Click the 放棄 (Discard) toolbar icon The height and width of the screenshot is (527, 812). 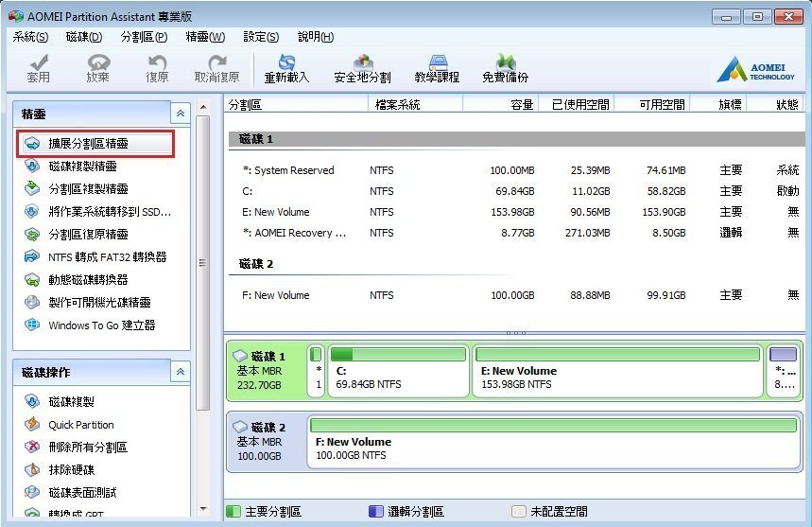[x=98, y=68]
